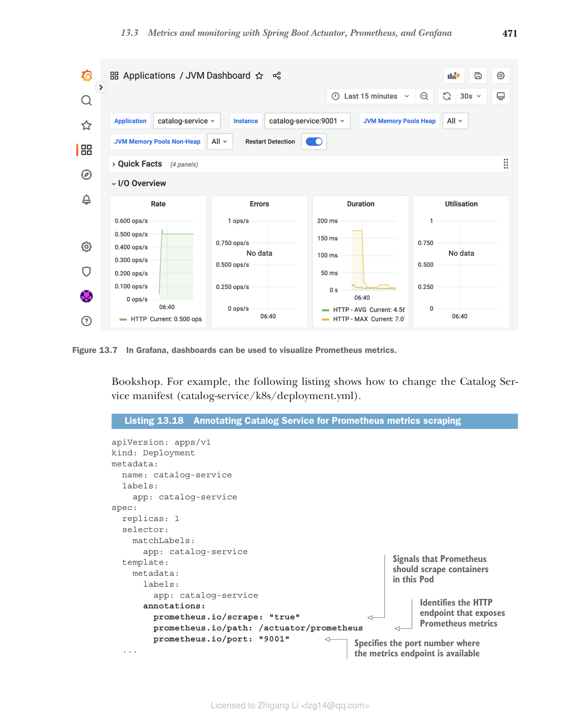Open the Errors panel title menu
Screen dimensions: 580x728
tap(260, 204)
